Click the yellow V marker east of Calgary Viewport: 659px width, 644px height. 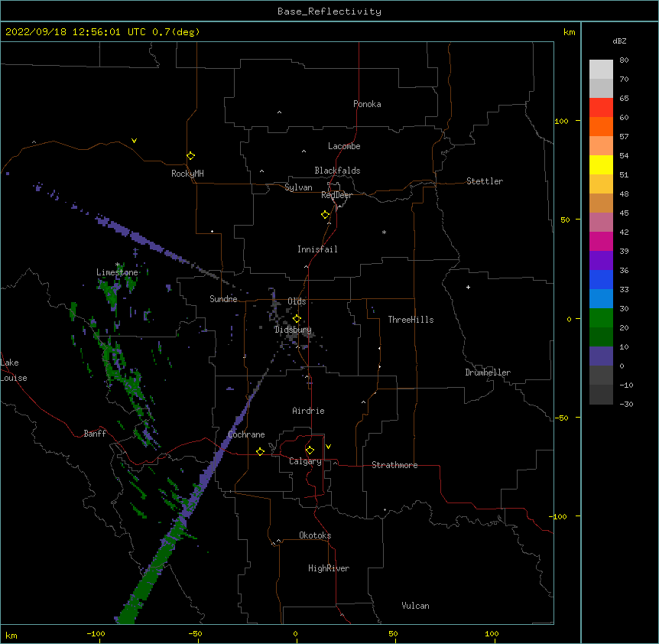(x=328, y=447)
